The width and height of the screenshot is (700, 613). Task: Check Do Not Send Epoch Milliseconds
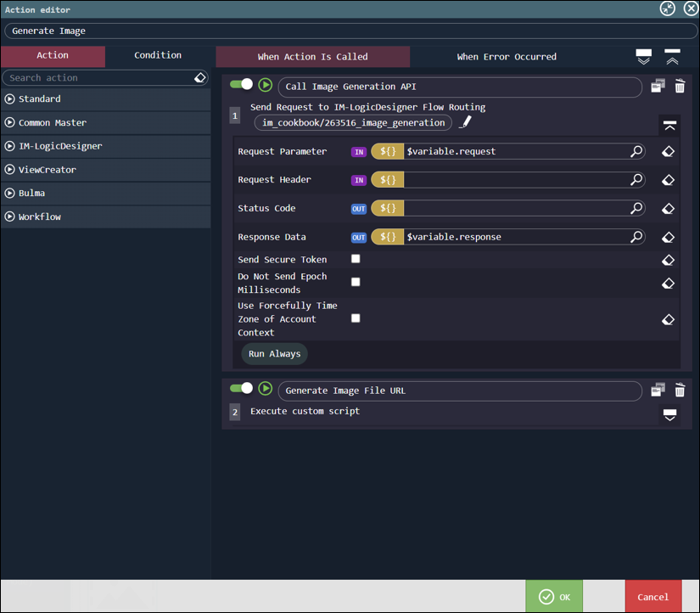click(x=356, y=282)
